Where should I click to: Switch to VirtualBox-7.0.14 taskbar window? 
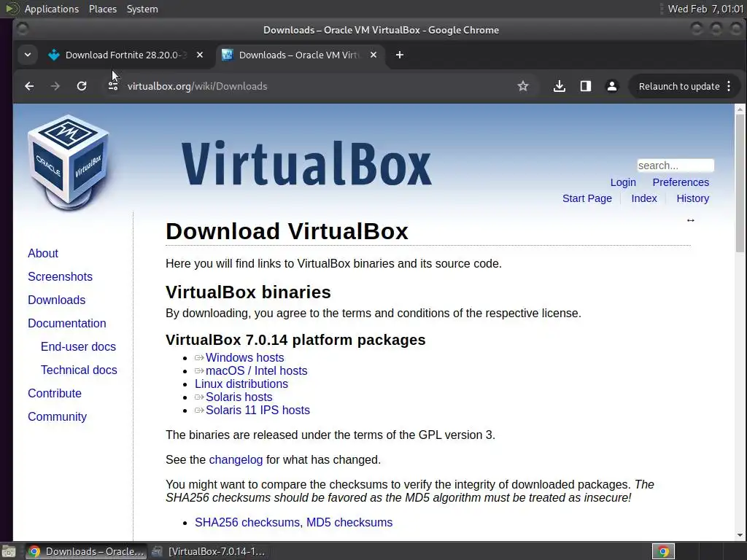(x=208, y=551)
